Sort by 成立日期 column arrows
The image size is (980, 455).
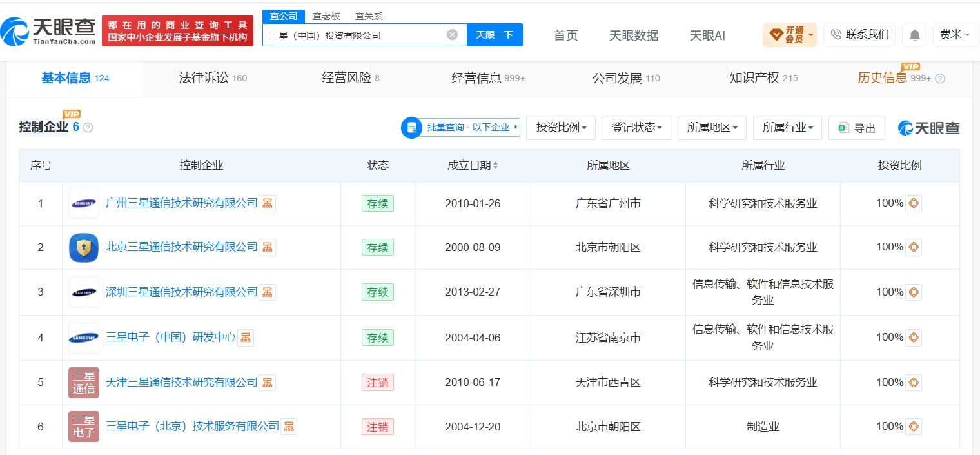click(x=496, y=166)
